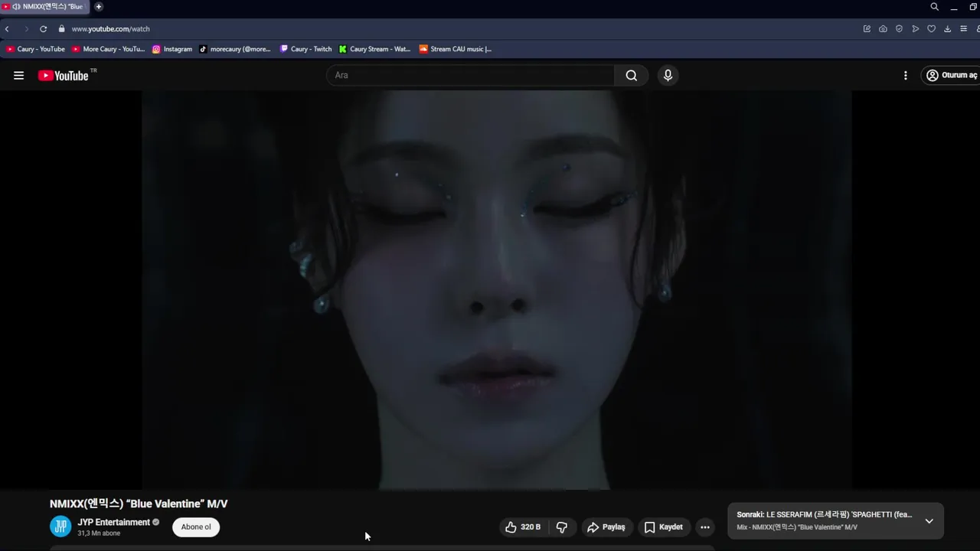Open YouTube settings three-dot menu
This screenshot has height=551, width=980.
point(905,75)
